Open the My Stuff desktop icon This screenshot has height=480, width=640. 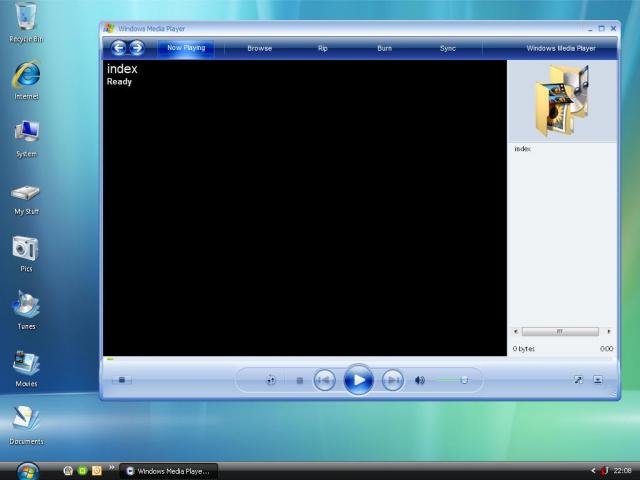pos(26,199)
